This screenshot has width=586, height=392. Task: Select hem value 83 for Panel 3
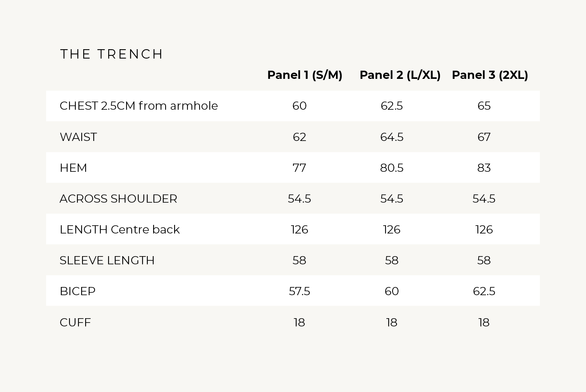point(484,168)
